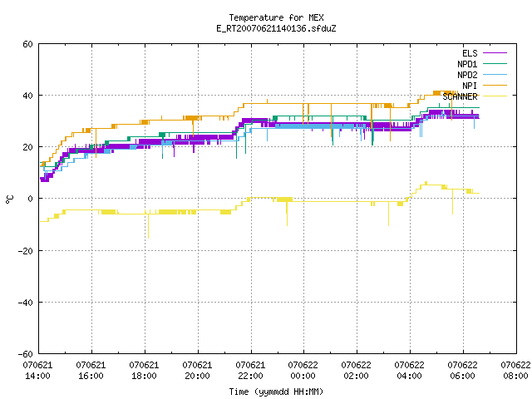532x399 pixels.
Task: Click the yellow SCANNER legend line sample
Action: [495, 96]
